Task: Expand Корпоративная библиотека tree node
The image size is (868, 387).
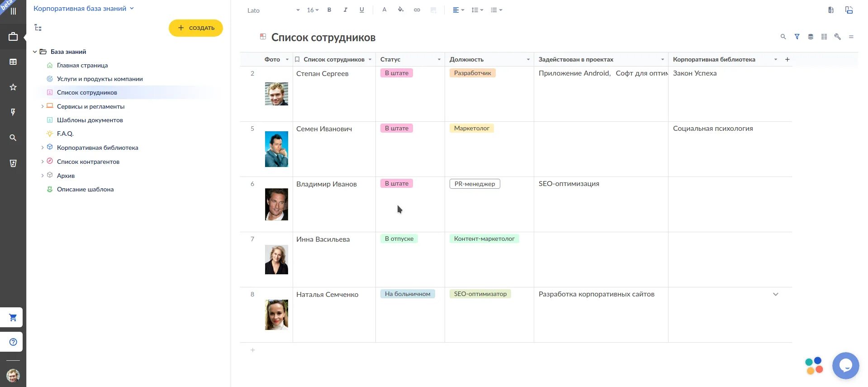Action: (43, 148)
